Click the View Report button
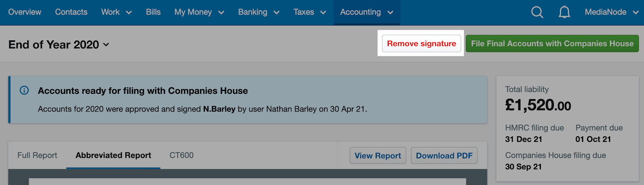Screen dimensions: 644x185 pos(378,156)
